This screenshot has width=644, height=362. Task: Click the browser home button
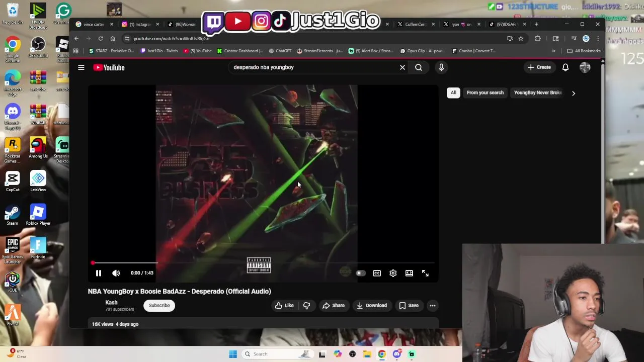(113, 39)
